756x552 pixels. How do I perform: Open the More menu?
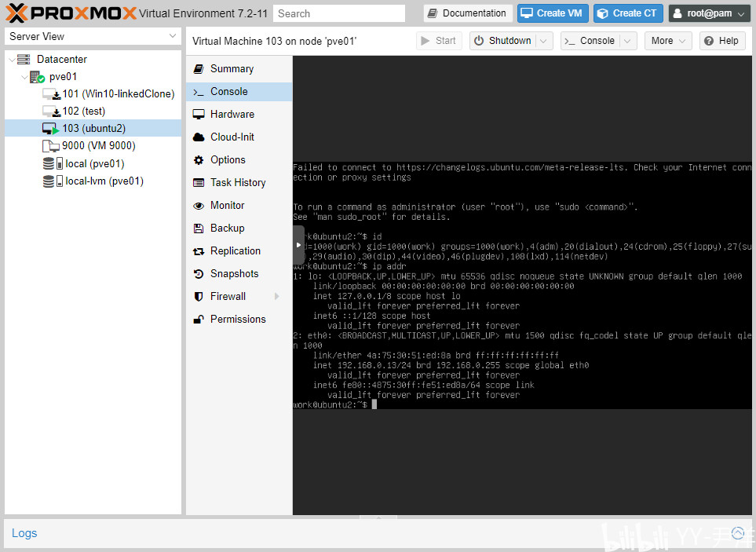(x=668, y=41)
